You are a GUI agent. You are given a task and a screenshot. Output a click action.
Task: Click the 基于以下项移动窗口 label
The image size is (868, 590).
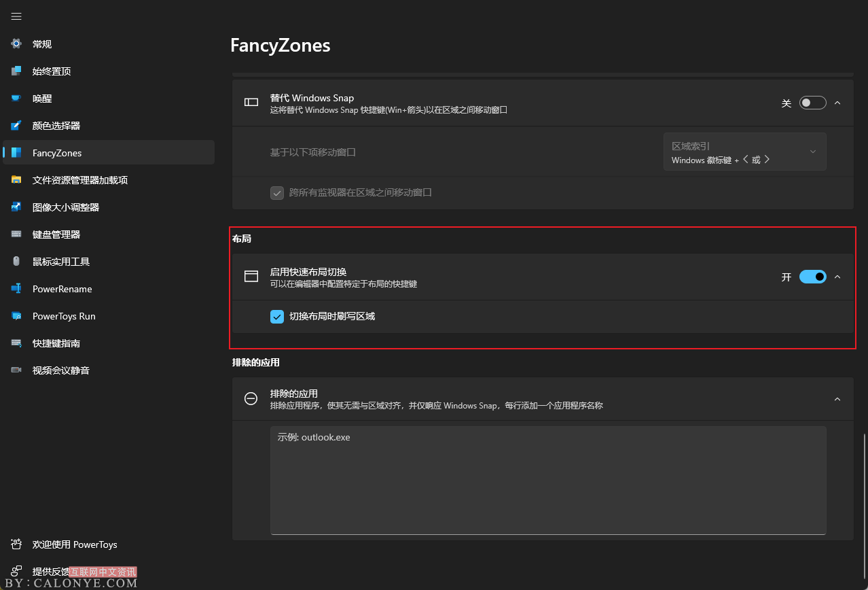pyautogui.click(x=312, y=152)
